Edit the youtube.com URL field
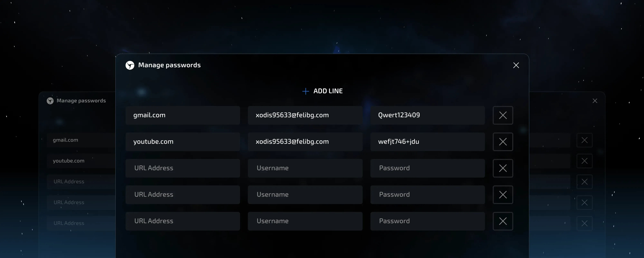This screenshot has height=258, width=644. click(183, 142)
